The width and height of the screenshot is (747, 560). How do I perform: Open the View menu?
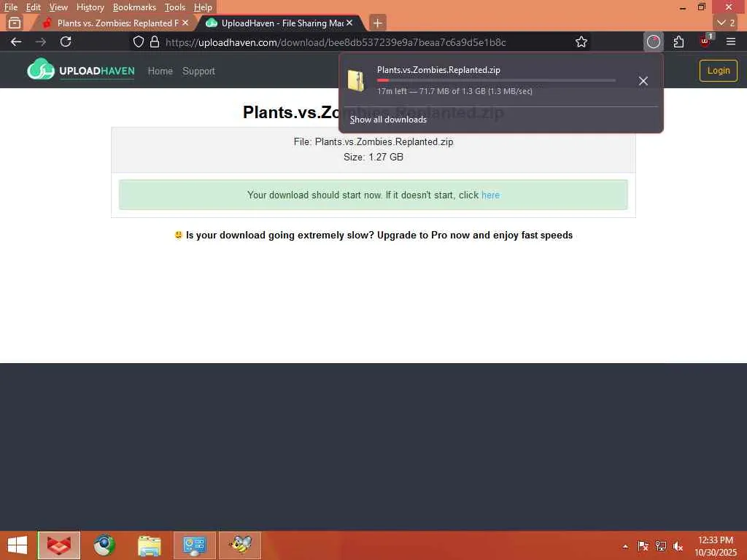[58, 7]
